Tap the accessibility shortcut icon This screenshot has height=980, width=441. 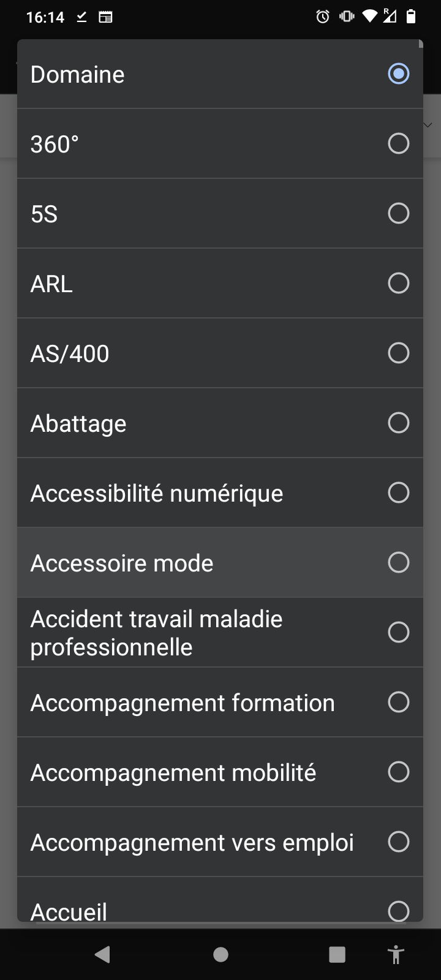[x=396, y=954]
